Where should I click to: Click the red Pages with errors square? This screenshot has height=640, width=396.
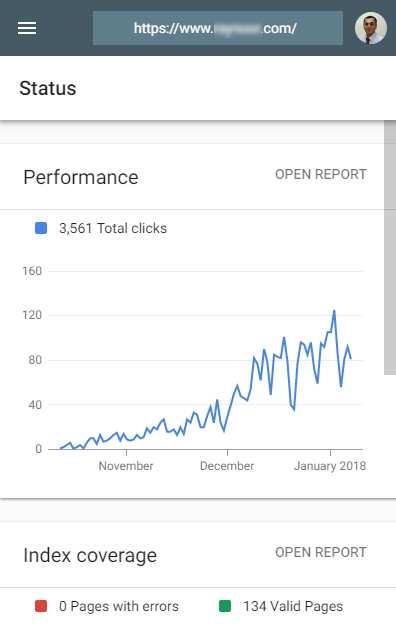tap(41, 606)
